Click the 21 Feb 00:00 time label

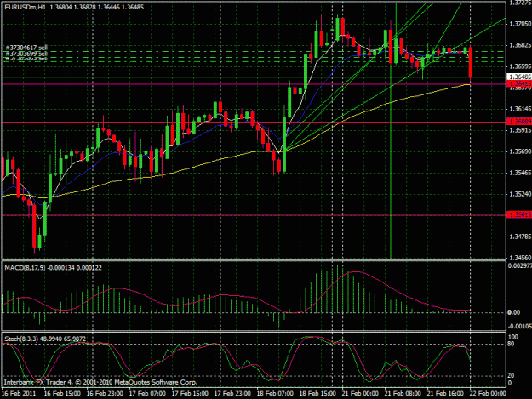(x=360, y=394)
